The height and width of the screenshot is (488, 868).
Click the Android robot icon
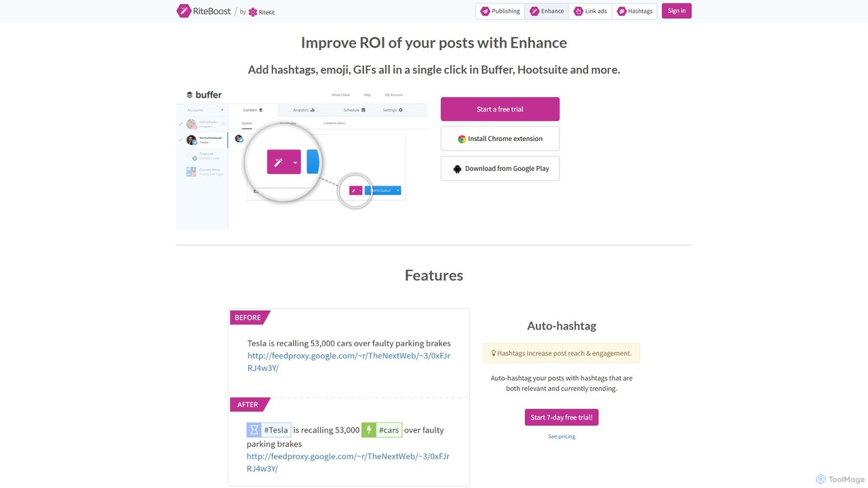[x=457, y=169]
